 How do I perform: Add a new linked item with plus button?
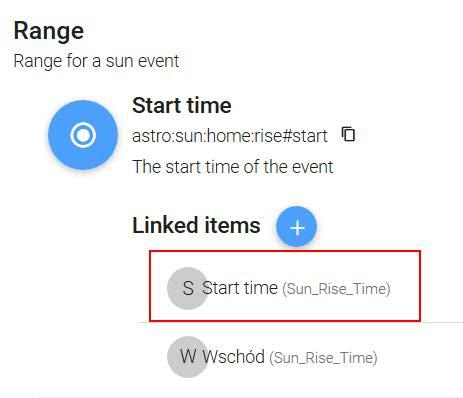[296, 227]
